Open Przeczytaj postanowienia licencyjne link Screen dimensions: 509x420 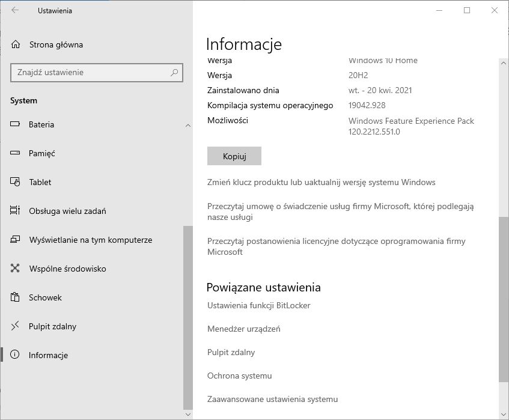click(337, 246)
